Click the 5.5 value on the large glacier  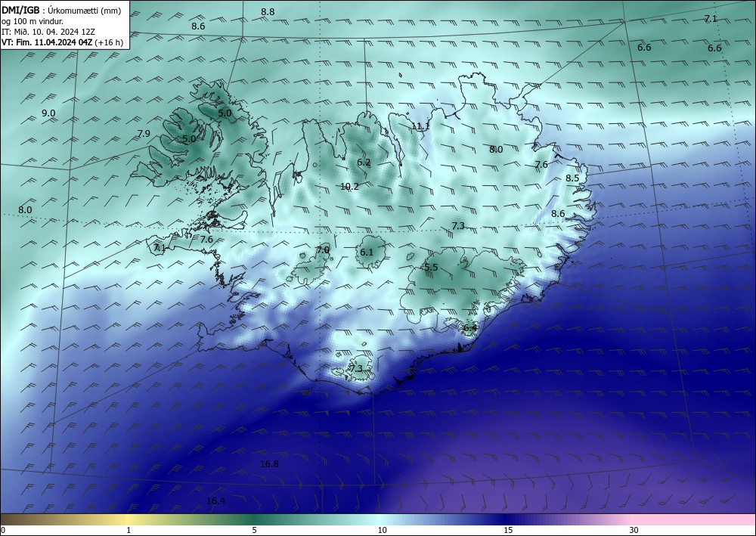(431, 268)
